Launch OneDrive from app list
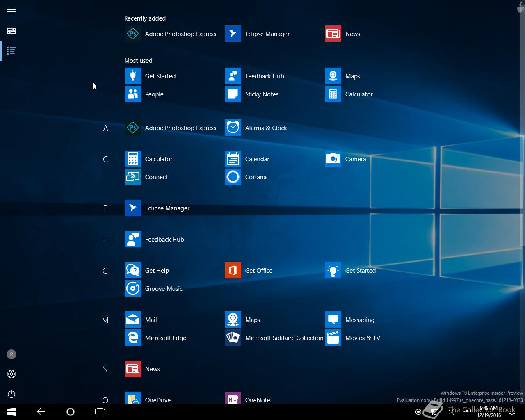The height and width of the screenshot is (420, 525). tap(148, 399)
